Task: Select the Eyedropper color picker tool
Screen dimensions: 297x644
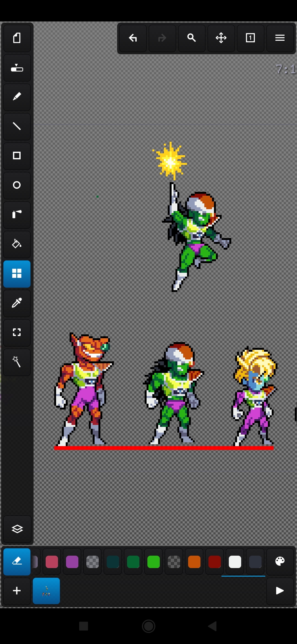Action: click(17, 303)
